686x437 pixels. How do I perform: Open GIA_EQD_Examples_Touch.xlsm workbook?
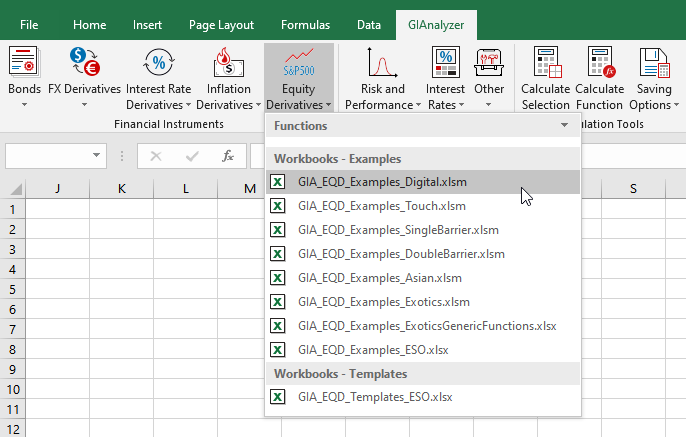coord(423,206)
